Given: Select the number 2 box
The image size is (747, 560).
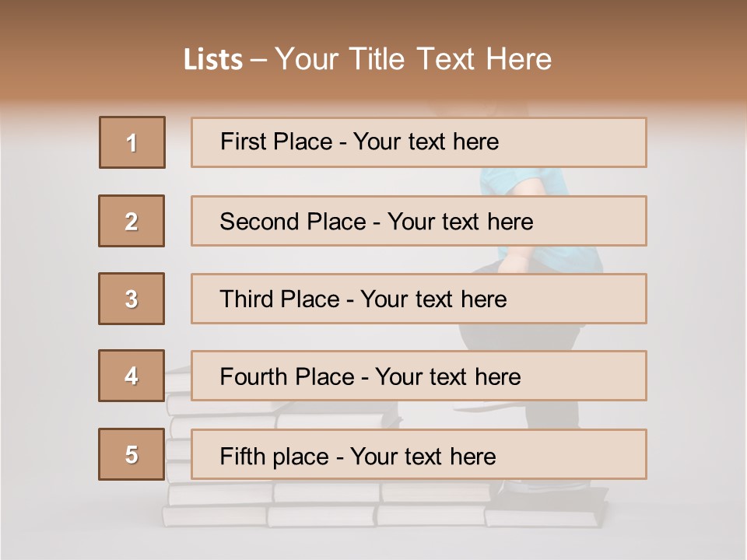Looking at the screenshot, I should (132, 221).
